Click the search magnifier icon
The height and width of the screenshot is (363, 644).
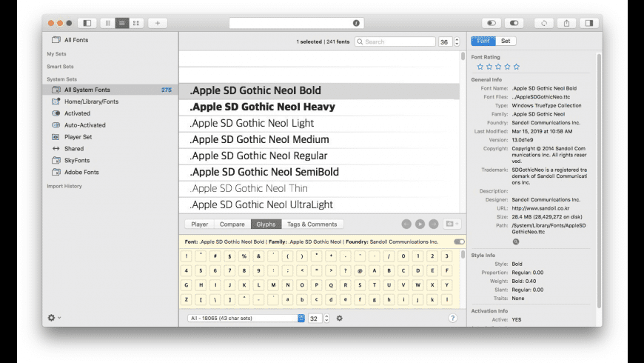(x=360, y=41)
